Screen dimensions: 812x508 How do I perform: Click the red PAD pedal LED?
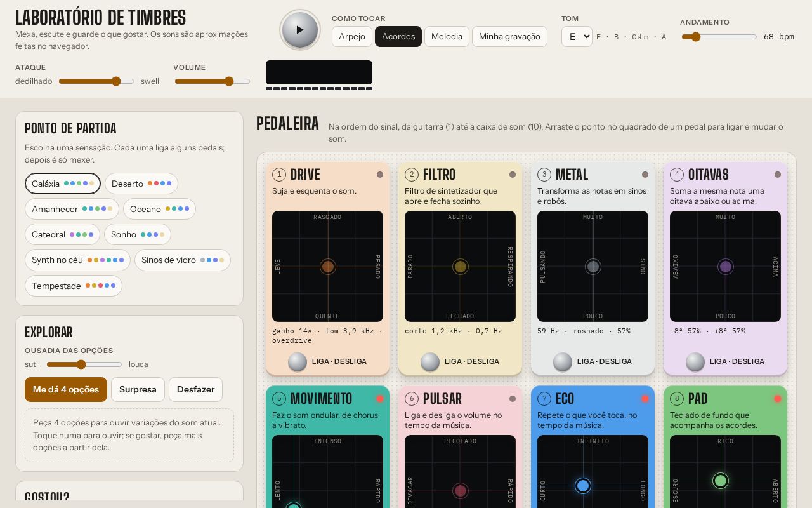coord(778,399)
